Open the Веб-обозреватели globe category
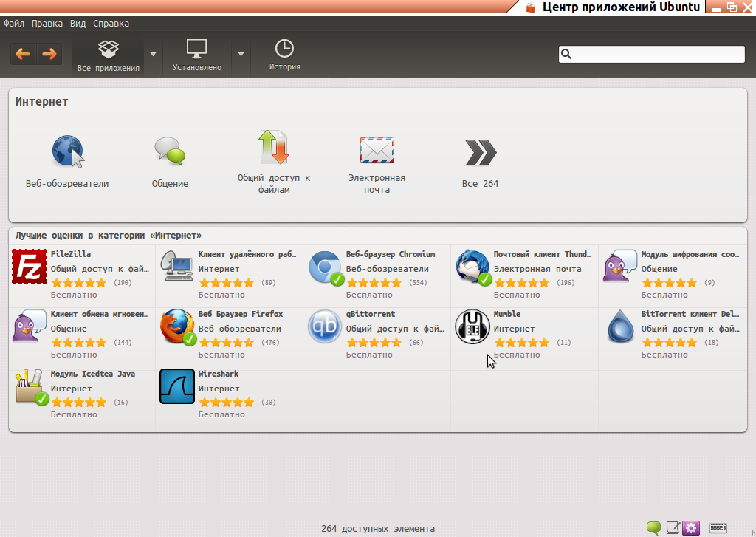The width and height of the screenshot is (756, 537). pyautogui.click(x=67, y=161)
